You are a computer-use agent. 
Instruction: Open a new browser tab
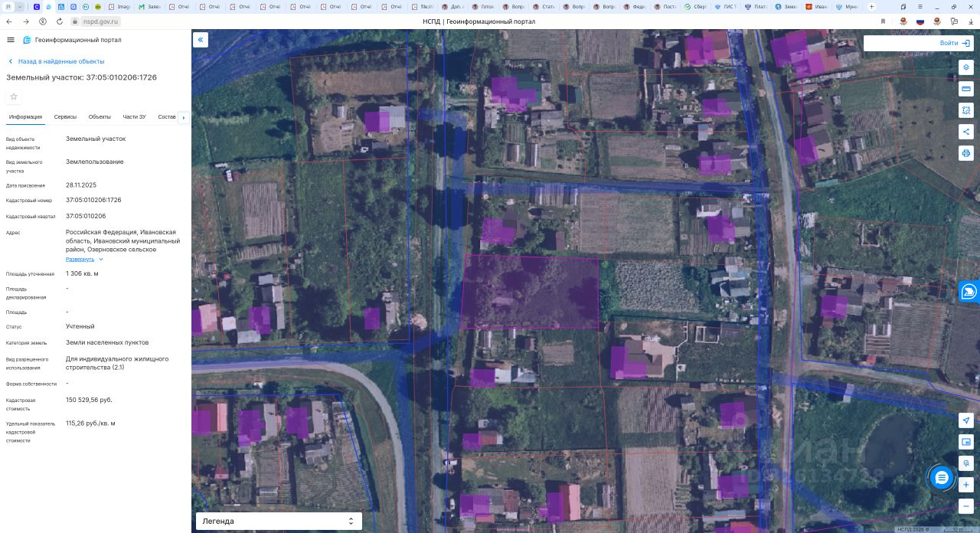871,7
